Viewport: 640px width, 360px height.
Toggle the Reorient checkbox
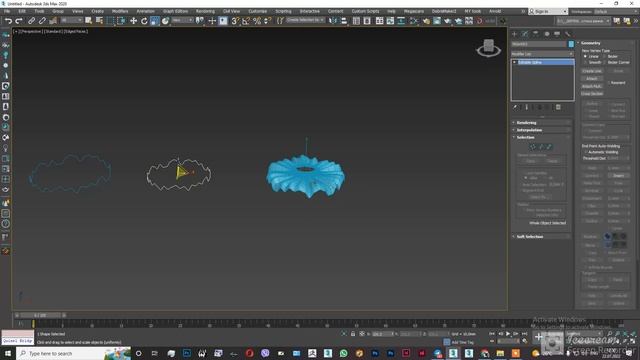coord(609,83)
